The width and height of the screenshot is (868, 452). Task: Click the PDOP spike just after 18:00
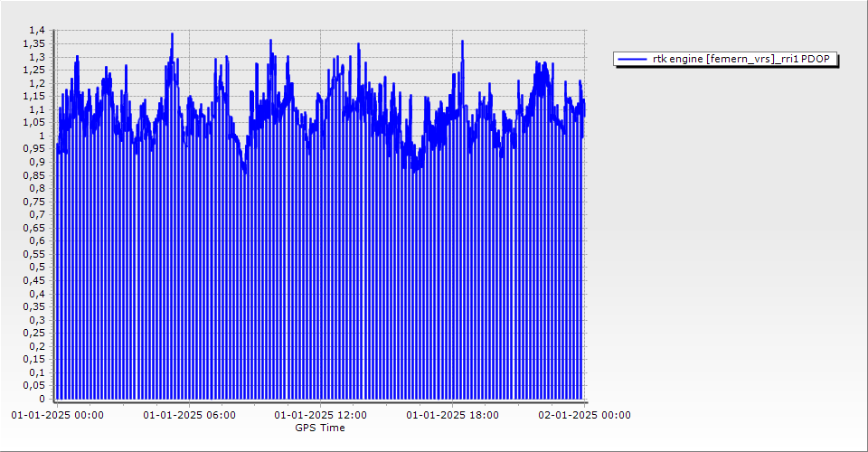point(462,42)
